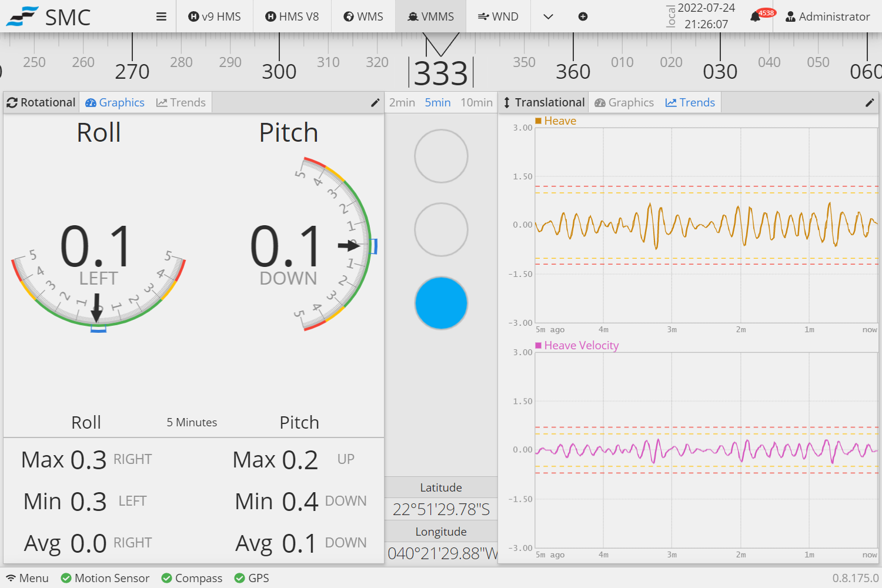The width and height of the screenshot is (882, 588).
Task: Click the 333 heading readout
Action: 441,73
